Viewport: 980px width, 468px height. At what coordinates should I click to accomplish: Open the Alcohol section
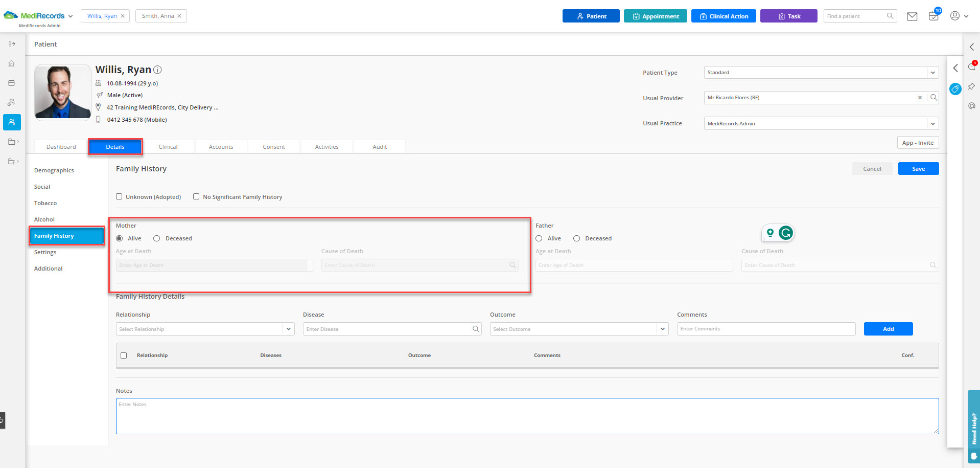pyautogui.click(x=44, y=219)
